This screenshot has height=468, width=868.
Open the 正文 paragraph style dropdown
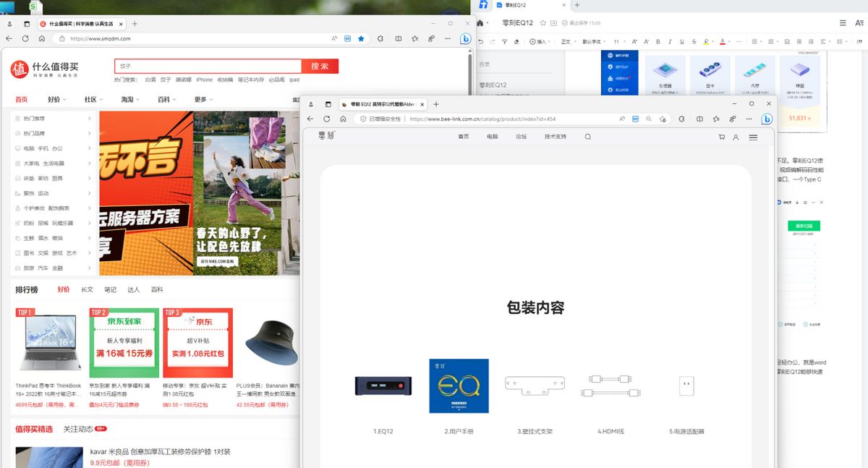[569, 42]
